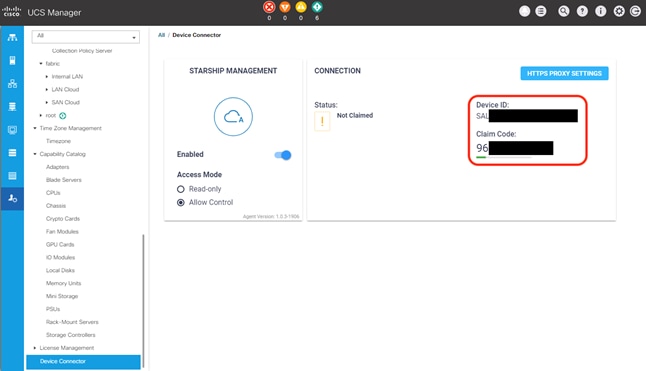Open the Storage sidebar icon
The height and width of the screenshot is (371, 646).
pos(12,153)
